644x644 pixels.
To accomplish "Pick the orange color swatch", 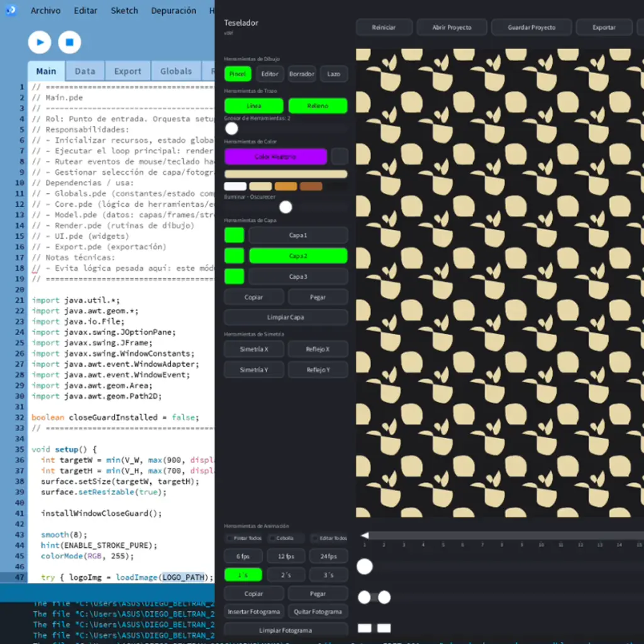I will [x=286, y=186].
